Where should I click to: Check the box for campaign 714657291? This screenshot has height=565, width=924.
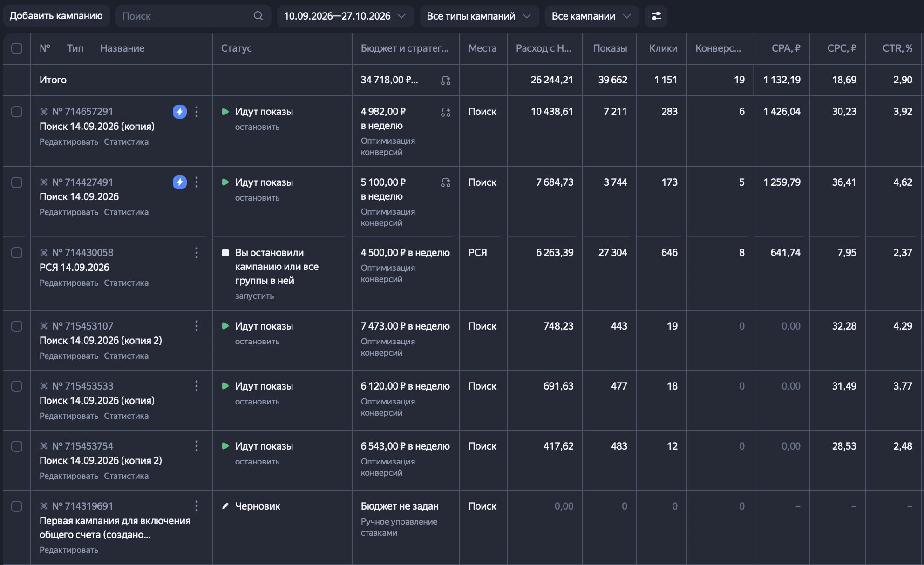(x=17, y=112)
